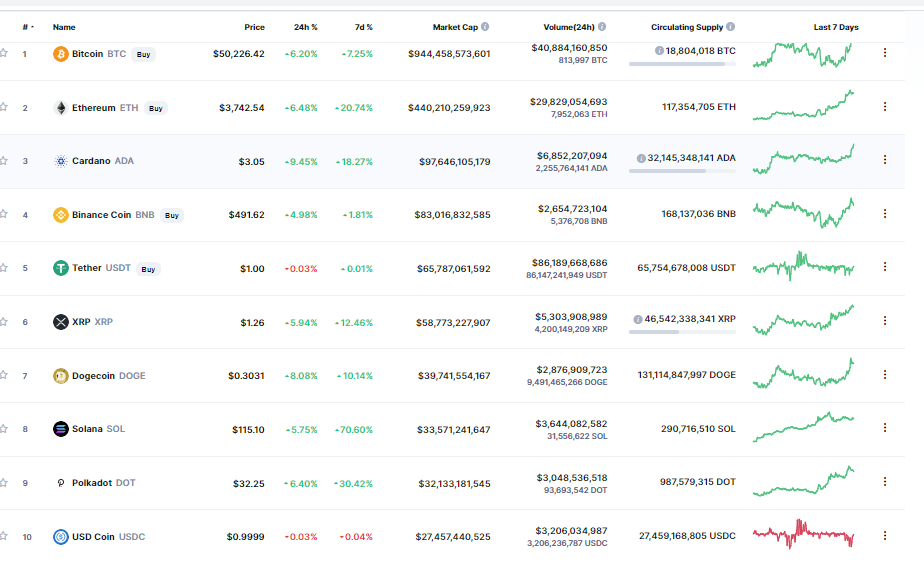
Task: Open the three-dot menu for Binance Coin row
Action: (885, 213)
